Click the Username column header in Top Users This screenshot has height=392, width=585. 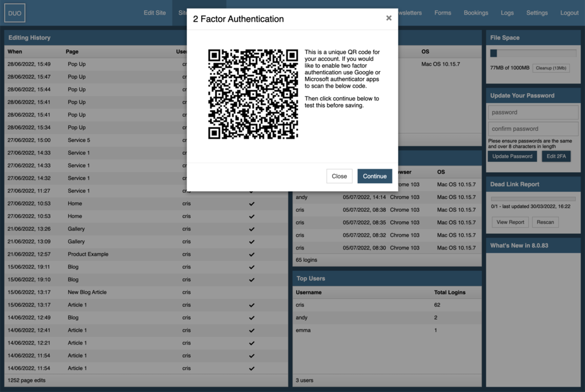tap(308, 292)
